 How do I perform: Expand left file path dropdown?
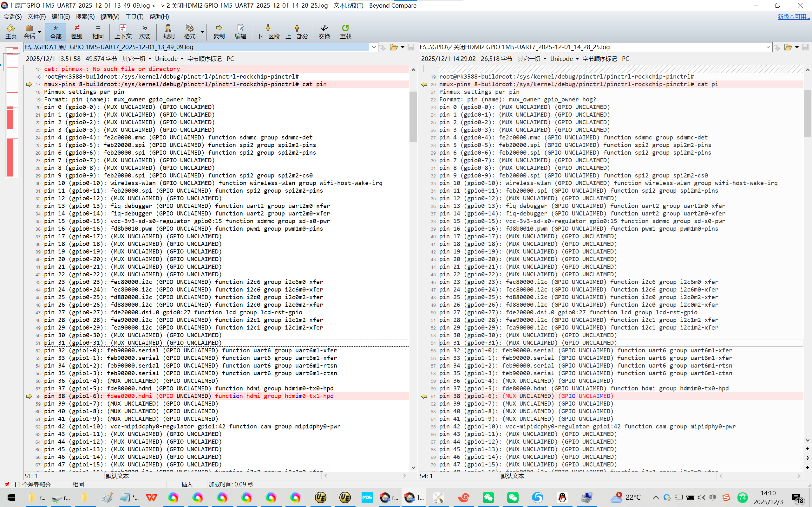coord(374,47)
